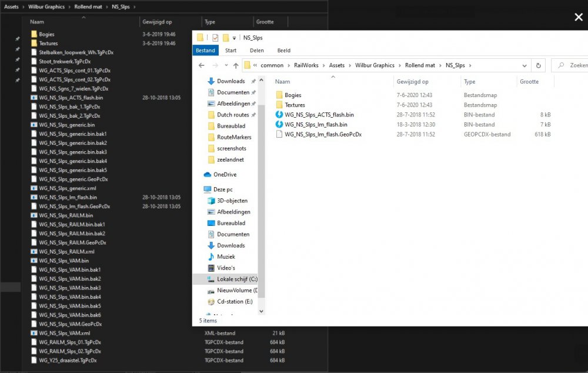Open the Bestand menu
The image size is (588, 373).
[205, 50]
